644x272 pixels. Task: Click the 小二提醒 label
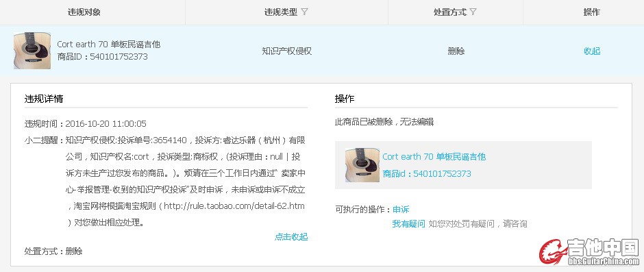click(x=45, y=140)
